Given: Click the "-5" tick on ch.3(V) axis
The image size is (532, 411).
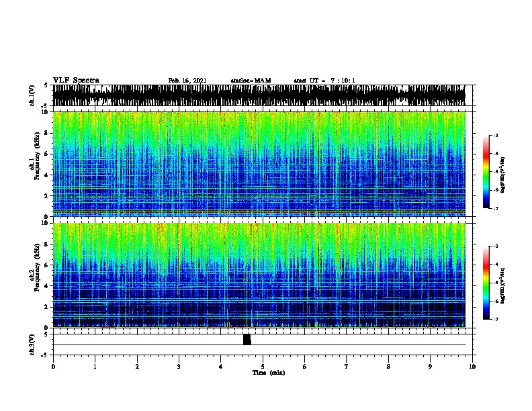Looking at the screenshot, I should (x=45, y=355).
